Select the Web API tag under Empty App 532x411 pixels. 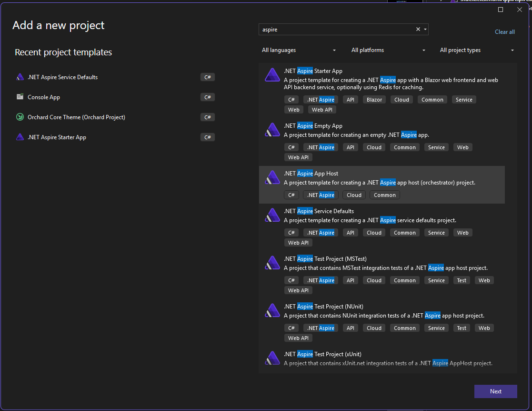point(298,157)
